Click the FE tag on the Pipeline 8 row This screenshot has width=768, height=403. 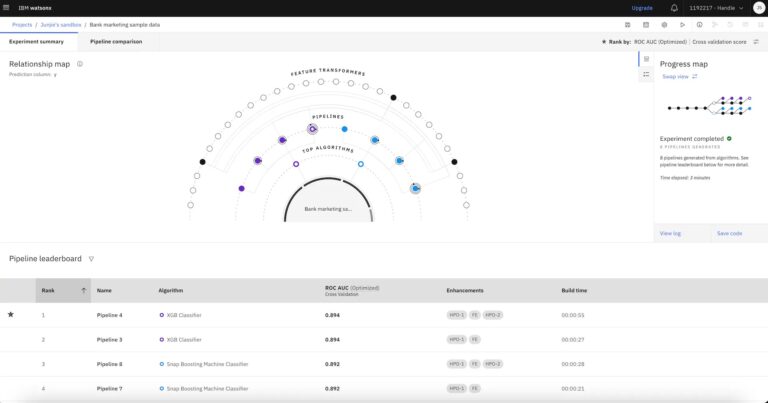(475, 364)
